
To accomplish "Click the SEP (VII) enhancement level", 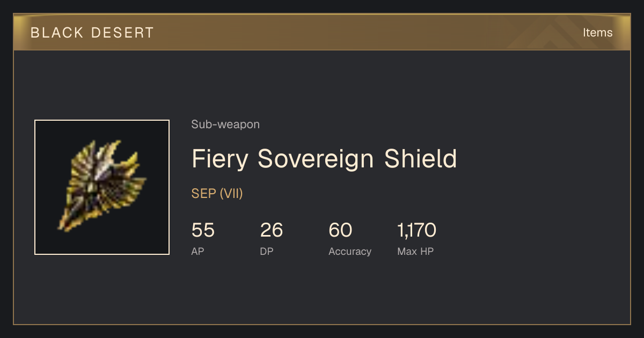I will click(217, 194).
